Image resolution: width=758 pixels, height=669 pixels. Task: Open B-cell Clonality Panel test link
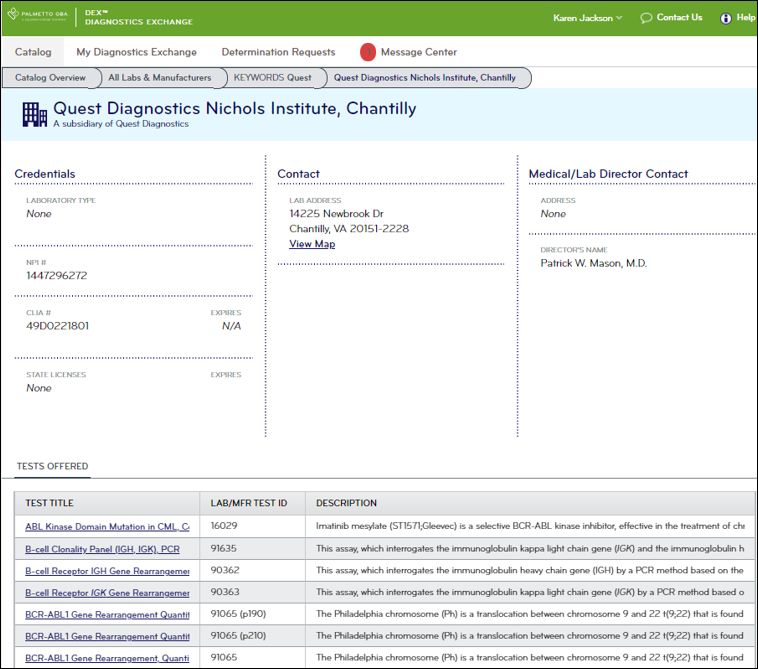tap(102, 549)
